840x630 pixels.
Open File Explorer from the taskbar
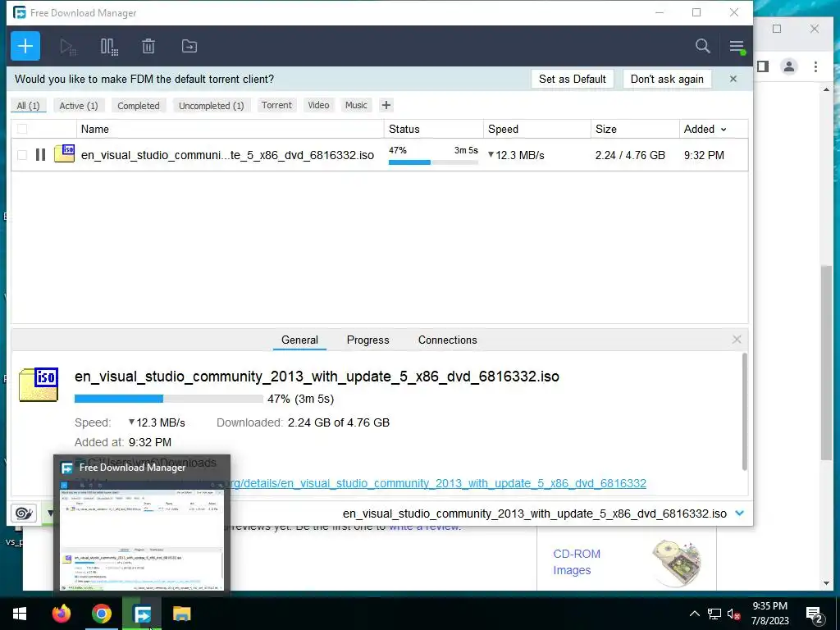[x=181, y=614]
